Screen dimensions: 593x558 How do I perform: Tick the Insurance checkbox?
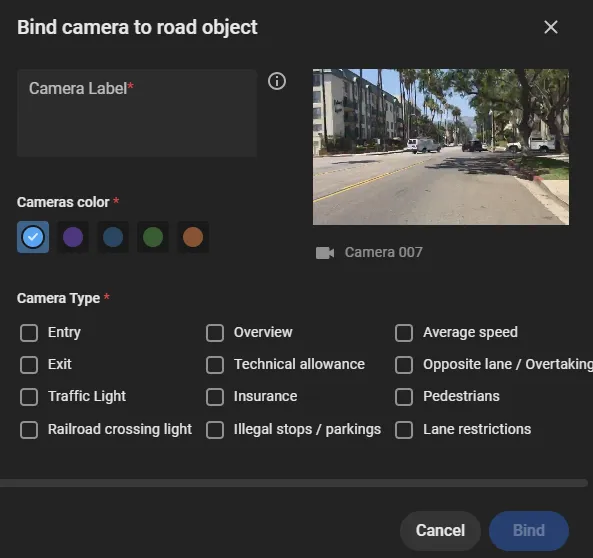click(215, 397)
